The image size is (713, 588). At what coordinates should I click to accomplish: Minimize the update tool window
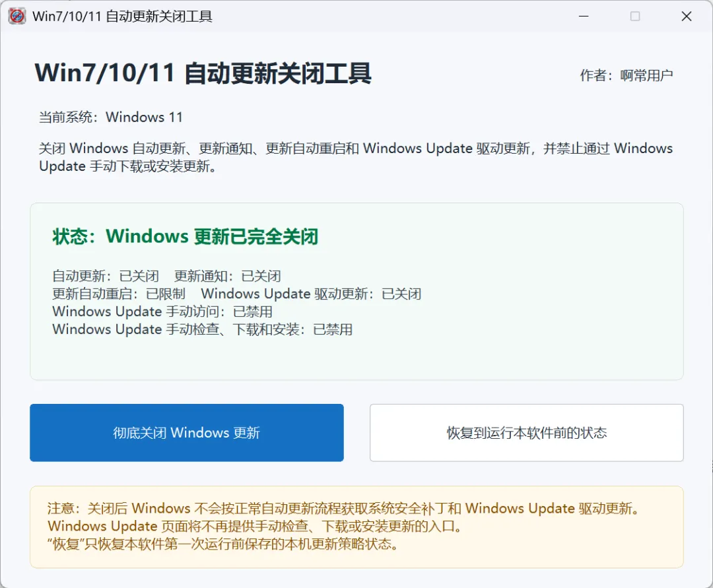click(584, 16)
